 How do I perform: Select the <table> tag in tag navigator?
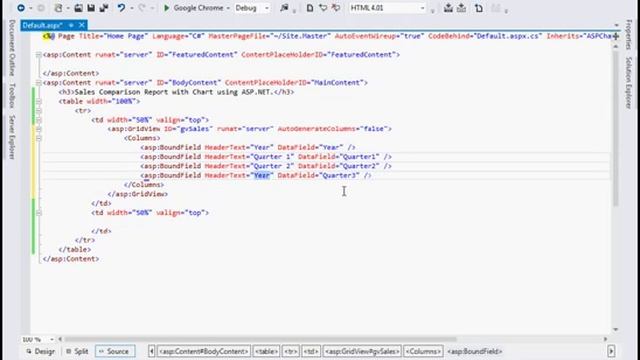[266, 351]
